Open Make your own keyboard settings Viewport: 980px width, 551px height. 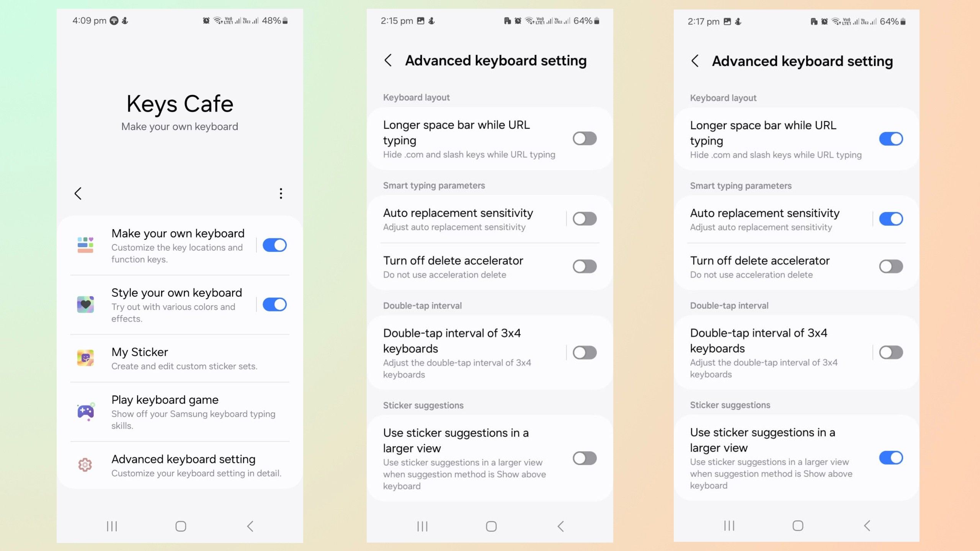[178, 245]
